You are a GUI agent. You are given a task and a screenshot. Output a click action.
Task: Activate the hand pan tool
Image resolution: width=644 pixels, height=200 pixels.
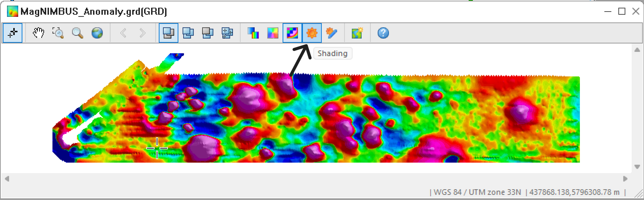(38, 33)
